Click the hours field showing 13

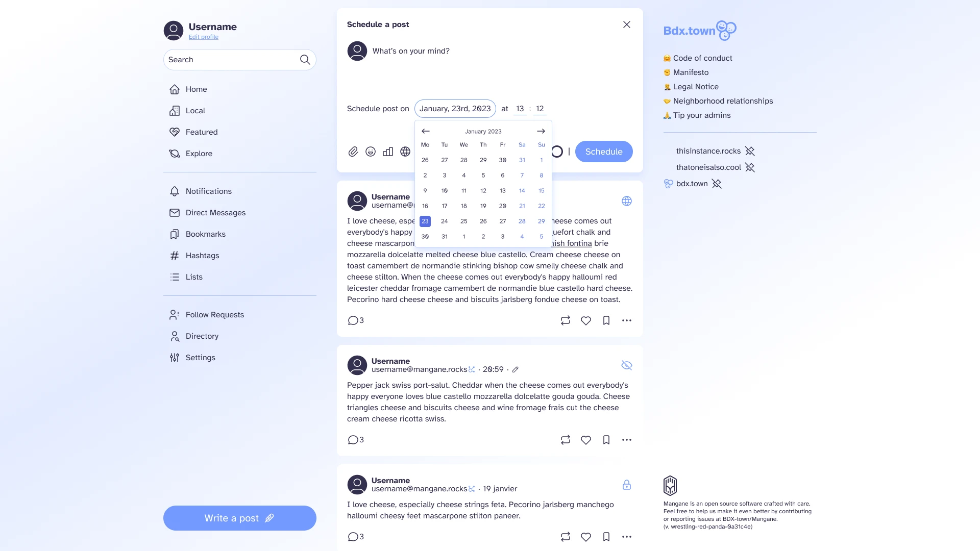tap(519, 108)
